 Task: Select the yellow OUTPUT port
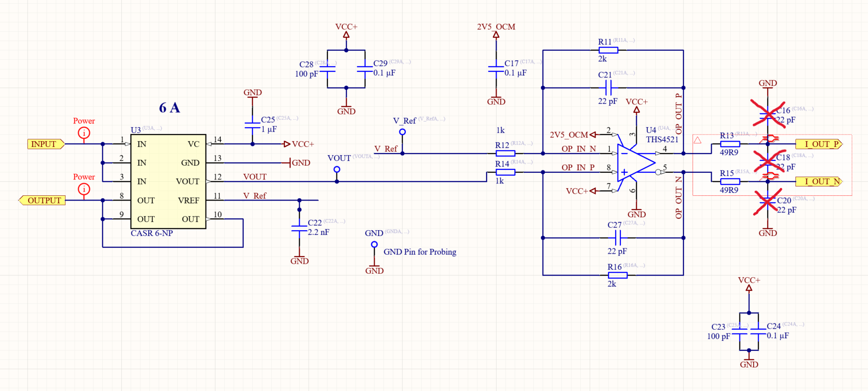click(x=43, y=201)
